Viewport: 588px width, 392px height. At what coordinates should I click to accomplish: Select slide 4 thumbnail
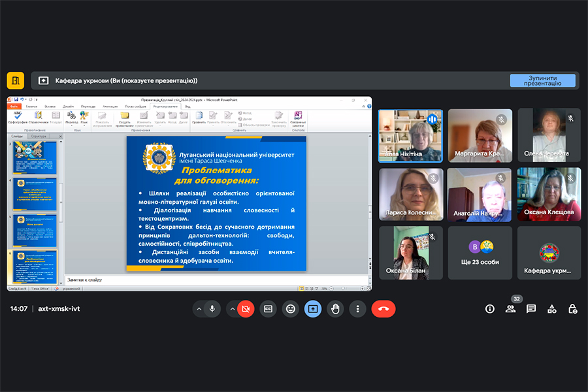(35, 194)
